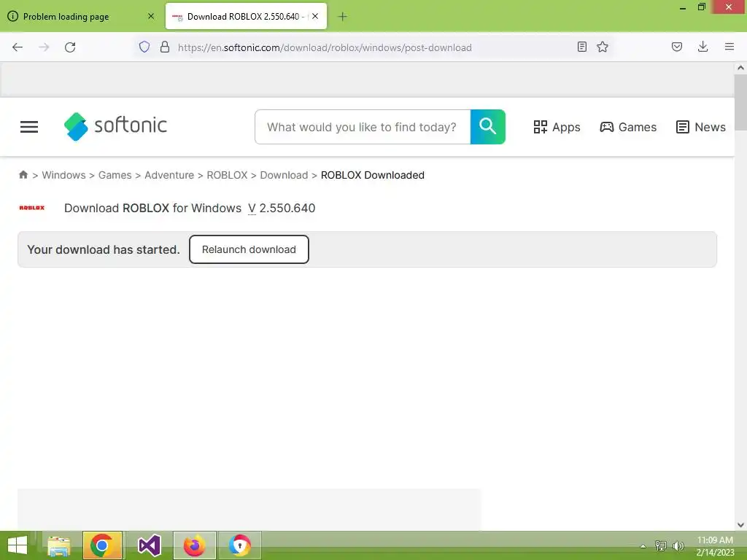
Task: Go back to the previous page
Action: coord(18,47)
